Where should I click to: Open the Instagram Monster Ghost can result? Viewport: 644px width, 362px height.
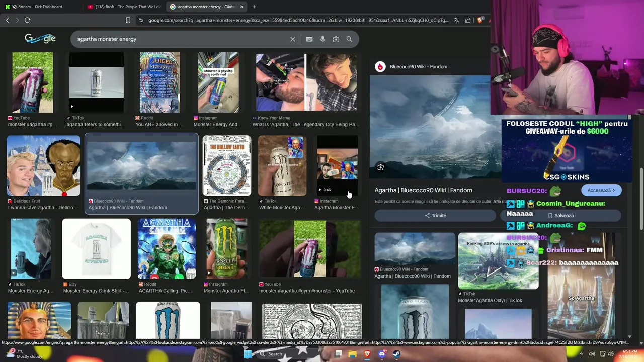(227, 248)
